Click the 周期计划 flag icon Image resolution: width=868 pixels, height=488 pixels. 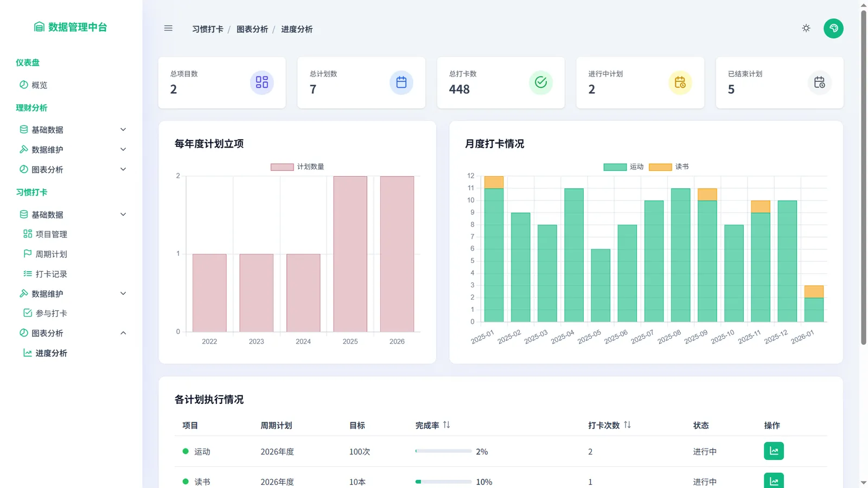click(27, 254)
